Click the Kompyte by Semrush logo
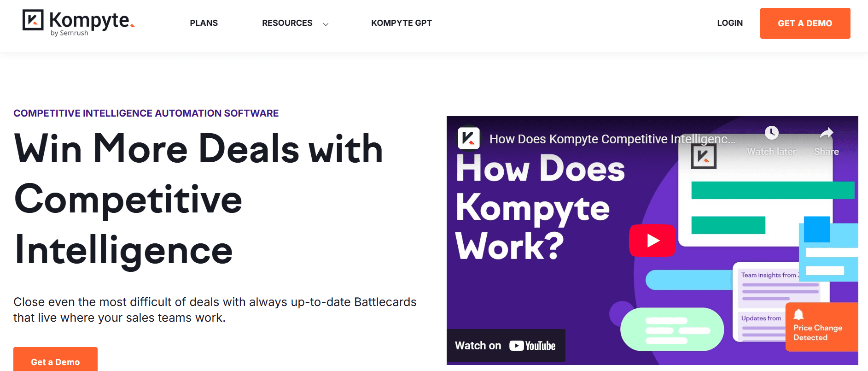The image size is (868, 371). click(x=78, y=23)
